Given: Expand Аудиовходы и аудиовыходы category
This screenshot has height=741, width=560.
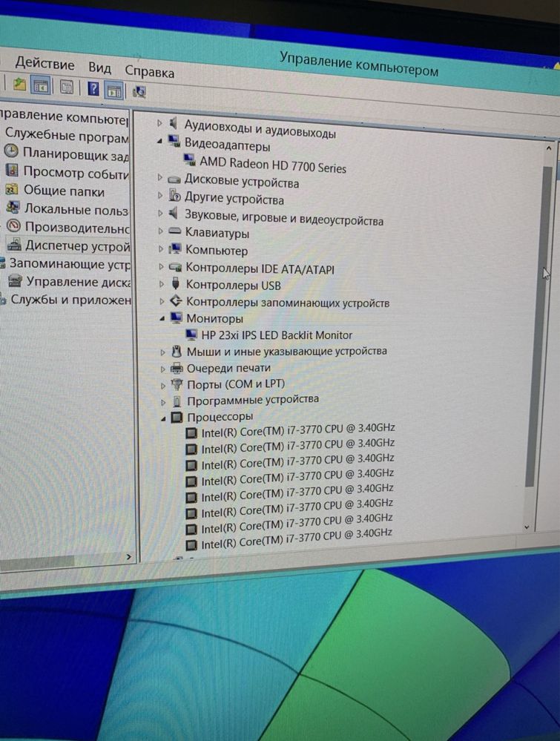Looking at the screenshot, I should pyautogui.click(x=159, y=123).
